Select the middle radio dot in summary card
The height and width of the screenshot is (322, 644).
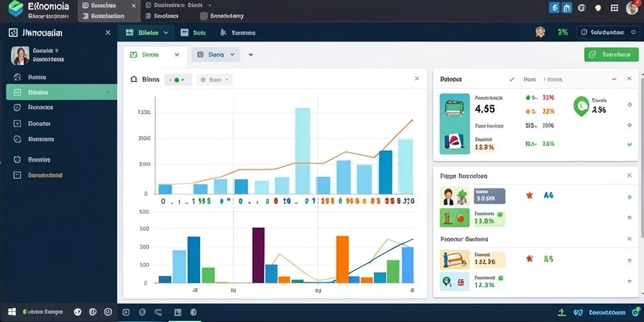pos(630,125)
